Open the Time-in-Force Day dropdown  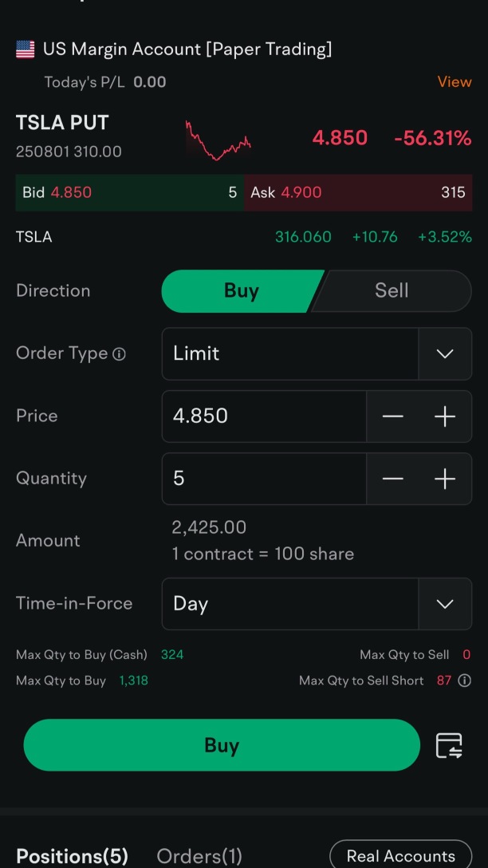pos(317,604)
